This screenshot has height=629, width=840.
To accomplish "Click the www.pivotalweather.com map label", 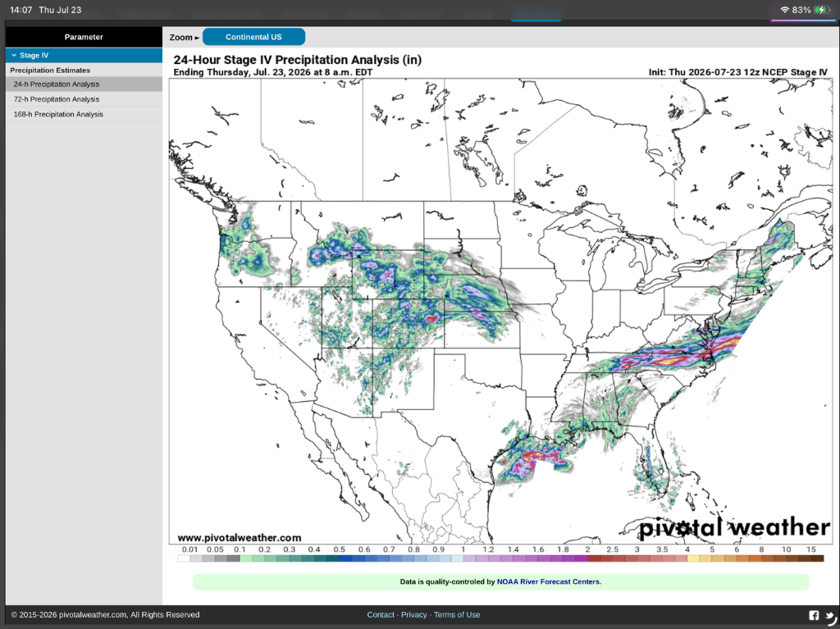I will click(x=240, y=537).
